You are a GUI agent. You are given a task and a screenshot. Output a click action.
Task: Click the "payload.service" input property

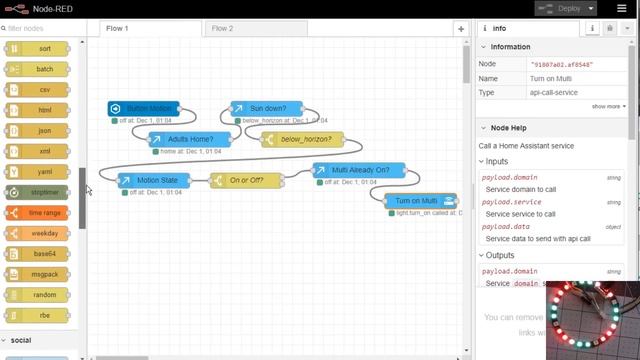click(x=511, y=202)
